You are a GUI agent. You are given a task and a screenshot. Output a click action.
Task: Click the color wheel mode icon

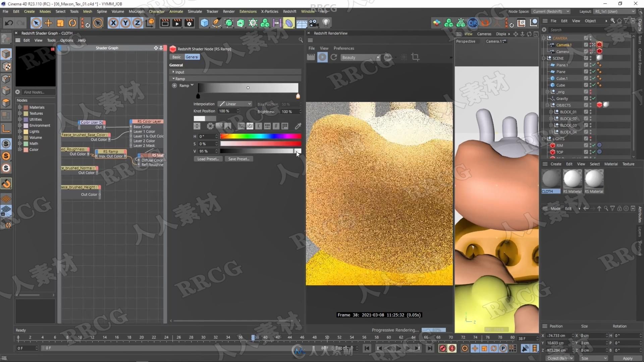[x=210, y=126]
